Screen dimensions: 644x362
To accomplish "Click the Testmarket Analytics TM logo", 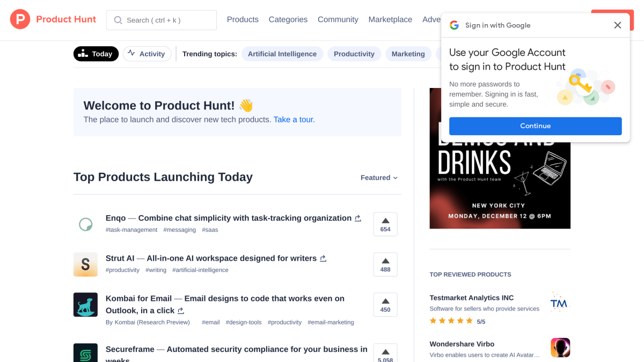I will point(560,304).
